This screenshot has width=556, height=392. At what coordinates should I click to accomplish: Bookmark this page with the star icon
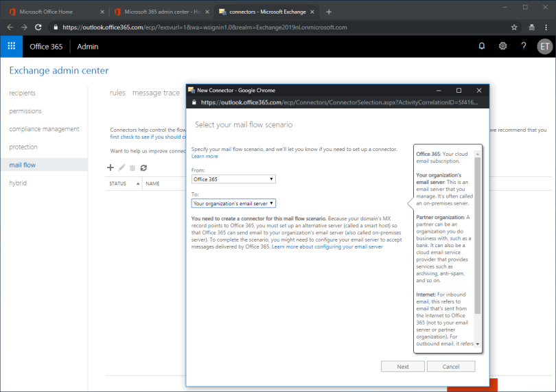coord(514,27)
